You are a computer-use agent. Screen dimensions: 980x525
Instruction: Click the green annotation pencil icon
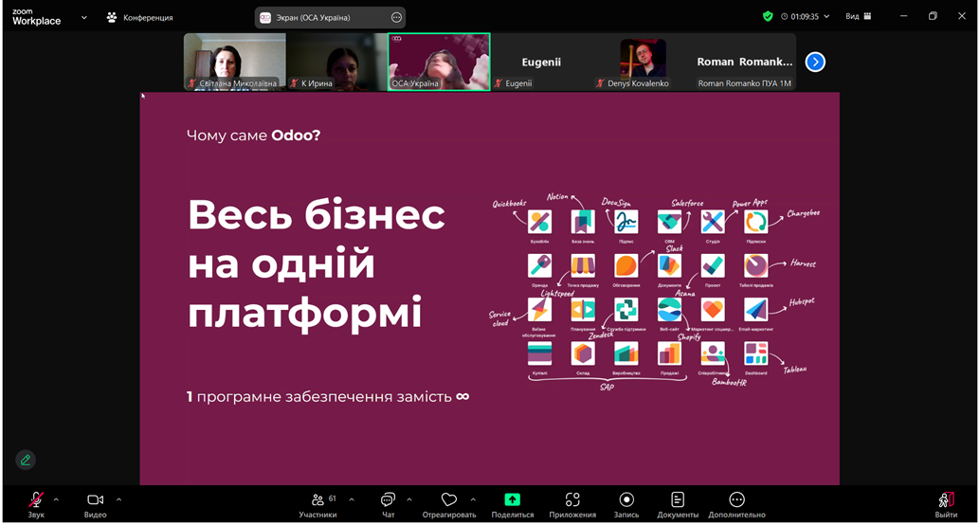[x=26, y=460]
